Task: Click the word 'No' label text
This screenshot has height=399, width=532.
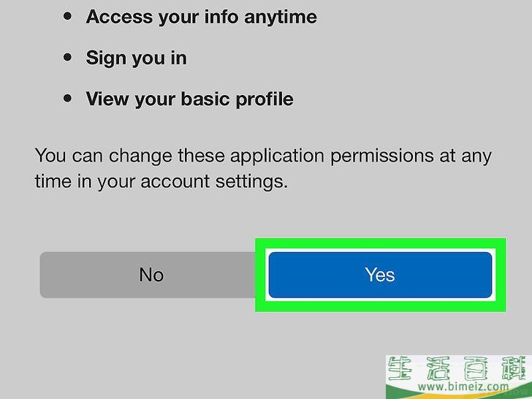Action: click(x=151, y=275)
